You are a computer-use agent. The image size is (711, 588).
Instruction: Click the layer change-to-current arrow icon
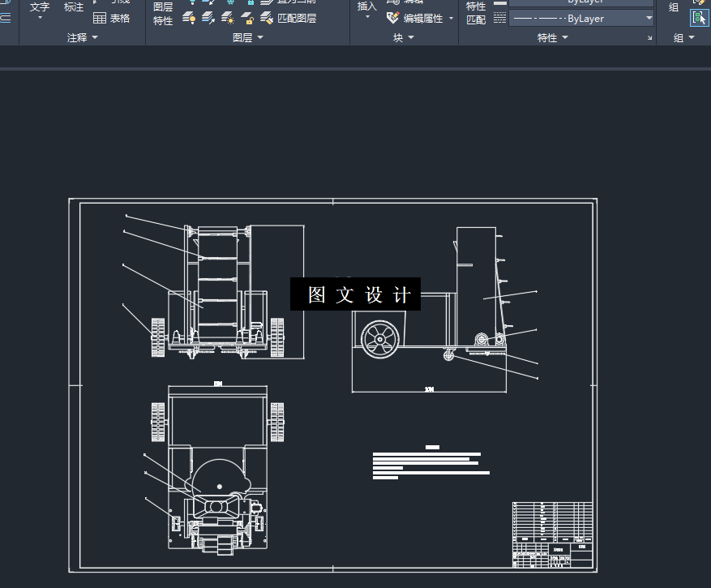[x=208, y=18]
